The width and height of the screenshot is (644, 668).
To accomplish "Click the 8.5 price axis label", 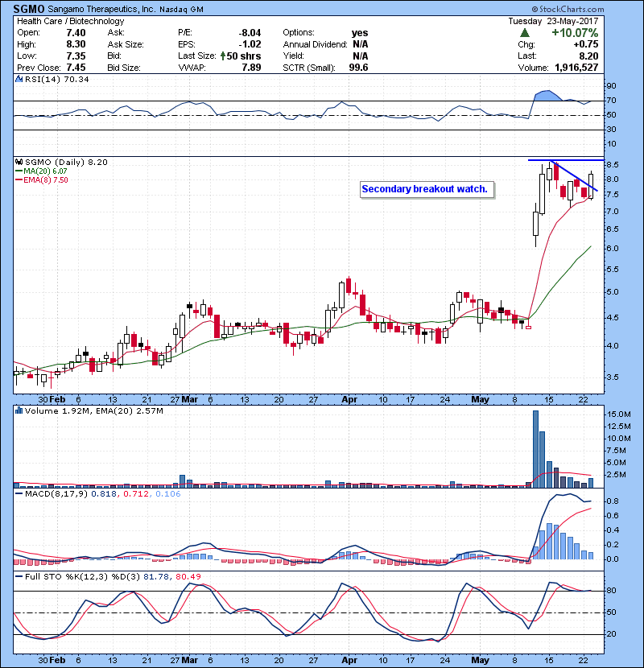I will pyautogui.click(x=613, y=164).
